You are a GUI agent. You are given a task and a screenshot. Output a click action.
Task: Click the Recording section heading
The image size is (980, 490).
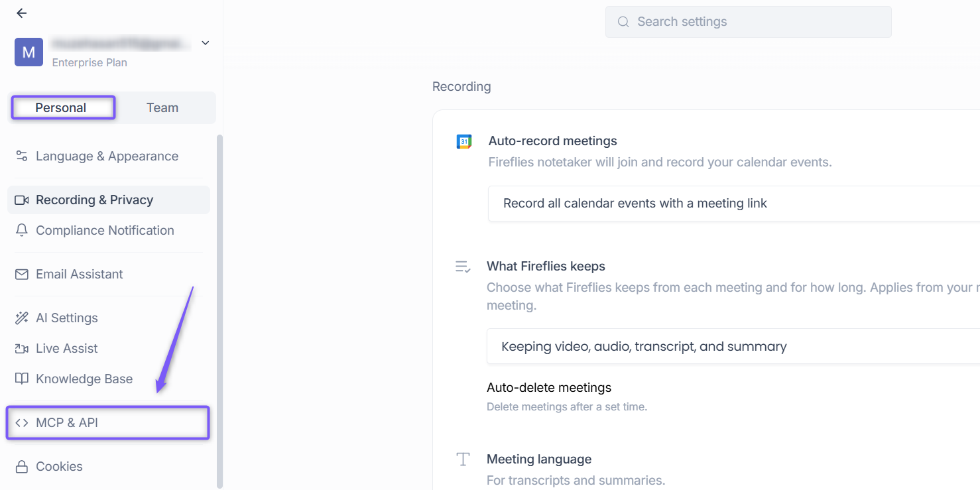pos(461,87)
